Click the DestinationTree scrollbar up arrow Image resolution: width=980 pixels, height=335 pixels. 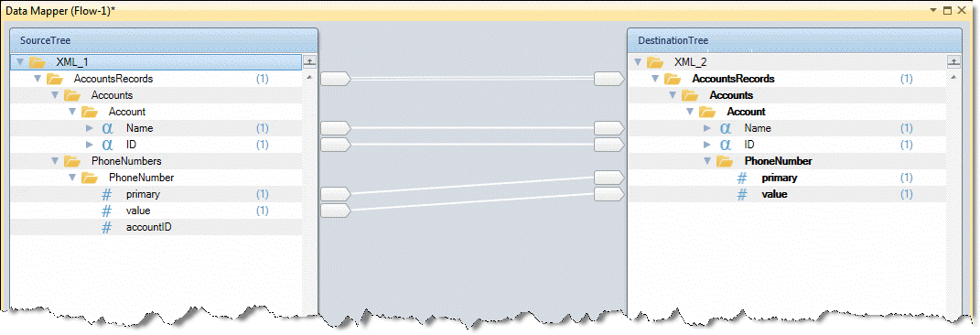tap(953, 78)
